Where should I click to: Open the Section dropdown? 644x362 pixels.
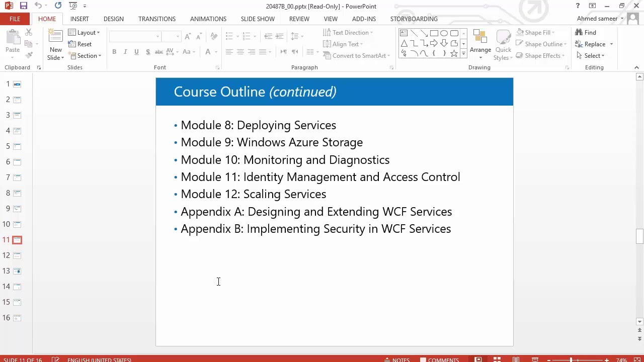click(x=85, y=56)
